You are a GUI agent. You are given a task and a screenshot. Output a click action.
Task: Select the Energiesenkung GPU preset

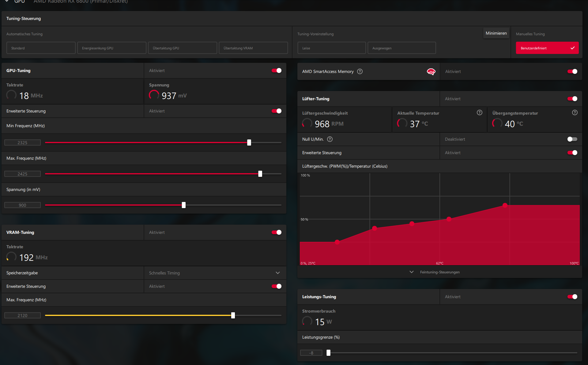(112, 48)
